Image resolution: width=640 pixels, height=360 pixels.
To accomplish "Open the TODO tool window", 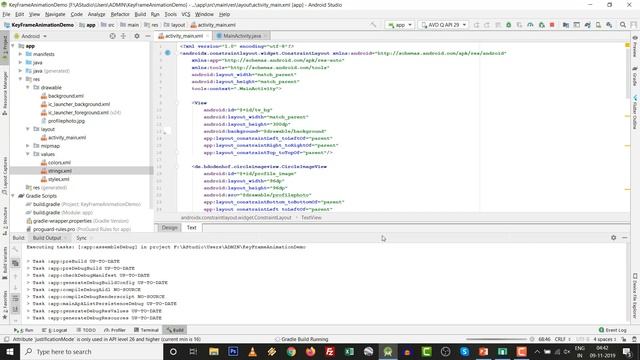I will point(86,330).
